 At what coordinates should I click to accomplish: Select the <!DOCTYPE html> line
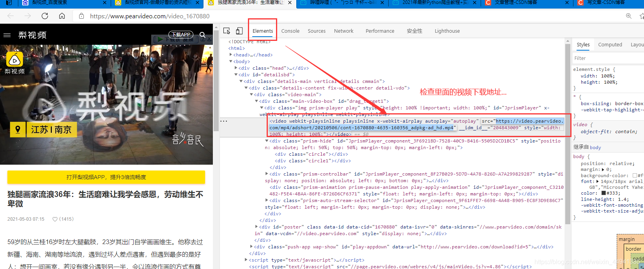(249, 42)
